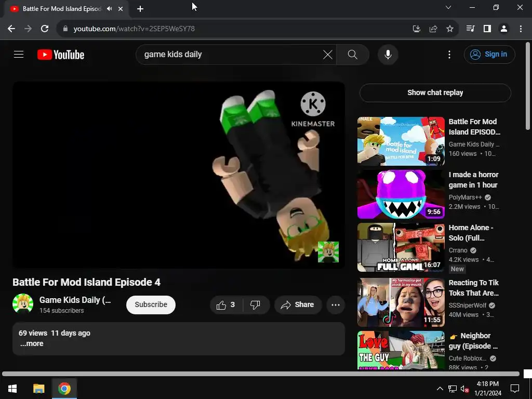This screenshot has width=532, height=399.
Task: Open YouTube settings three-dot menu
Action: [449, 55]
